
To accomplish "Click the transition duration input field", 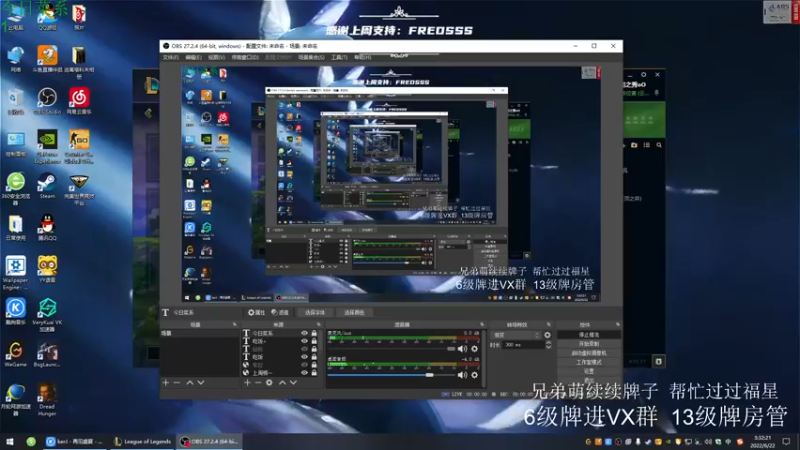I will click(x=524, y=345).
